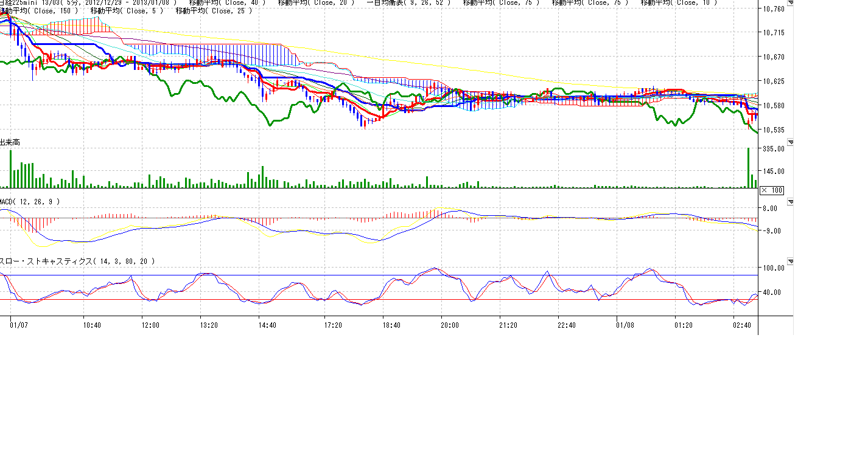Select the 移動平均(Close, 40) indicator label

pyautogui.click(x=227, y=2)
